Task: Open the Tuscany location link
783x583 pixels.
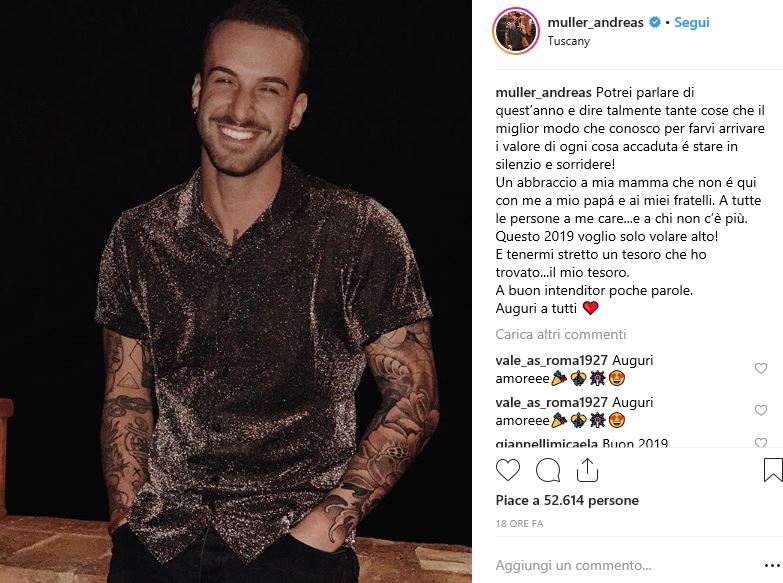Action: pos(568,41)
